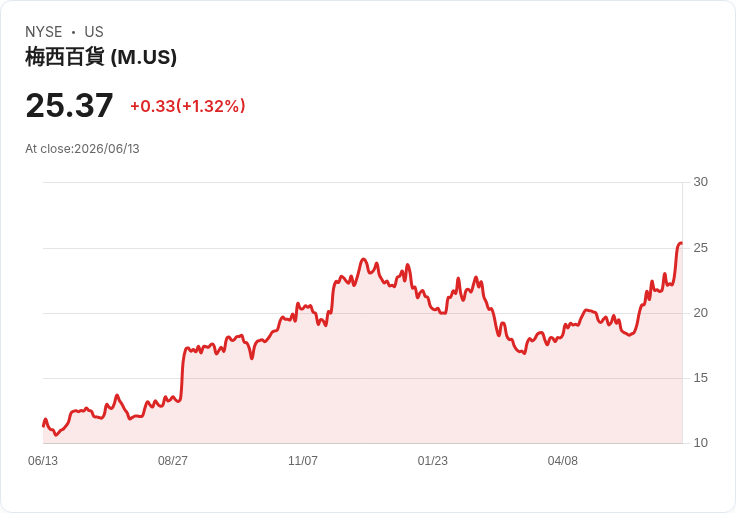This screenshot has height=513, width=736.
Task: Click the NYSE exchange label
Action: click(x=44, y=31)
